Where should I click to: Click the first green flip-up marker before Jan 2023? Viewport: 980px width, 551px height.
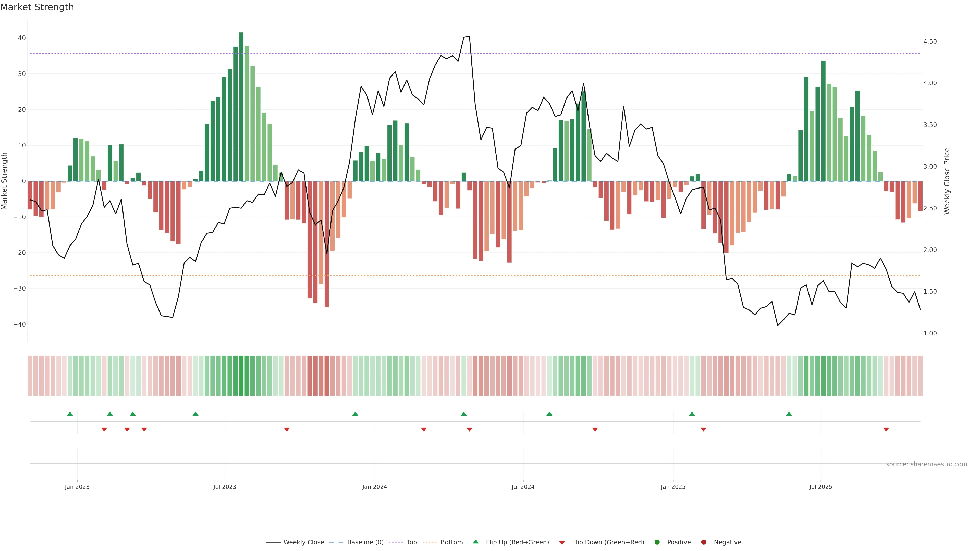[x=70, y=414]
